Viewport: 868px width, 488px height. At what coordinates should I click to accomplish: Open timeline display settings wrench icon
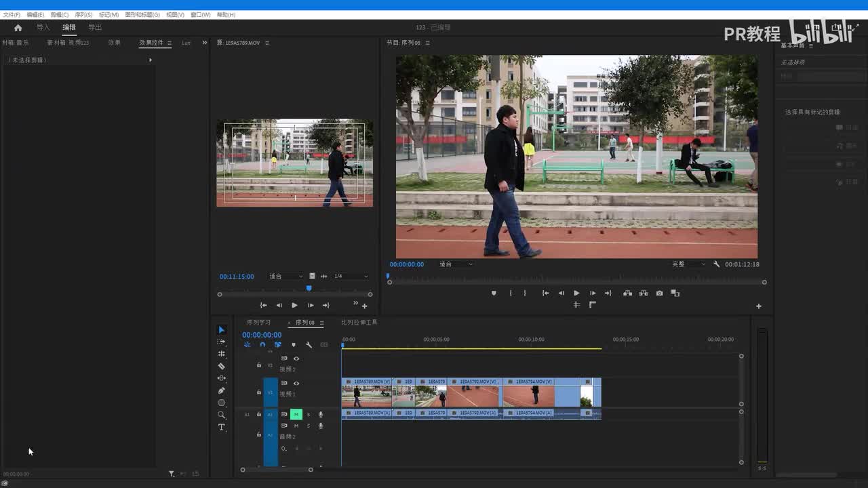click(x=309, y=345)
